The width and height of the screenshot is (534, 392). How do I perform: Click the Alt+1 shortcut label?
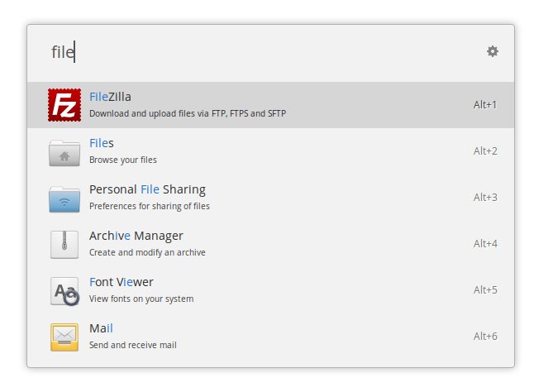pyautogui.click(x=485, y=104)
